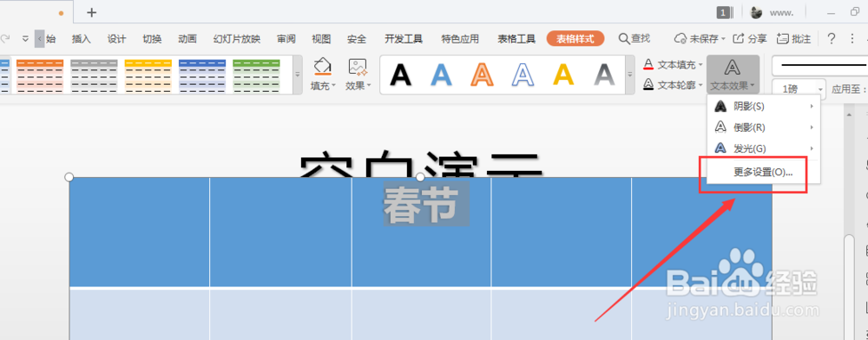
Task: Click the table's top-middle resize handle
Action: pos(420,177)
